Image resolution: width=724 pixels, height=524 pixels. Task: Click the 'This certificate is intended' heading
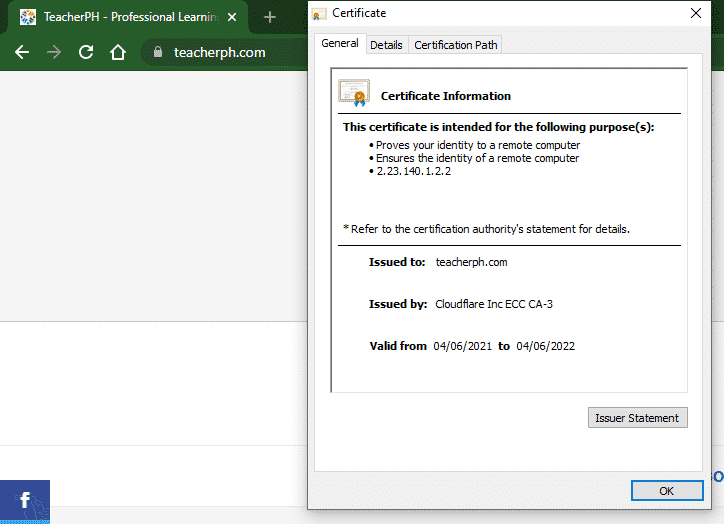[499, 127]
